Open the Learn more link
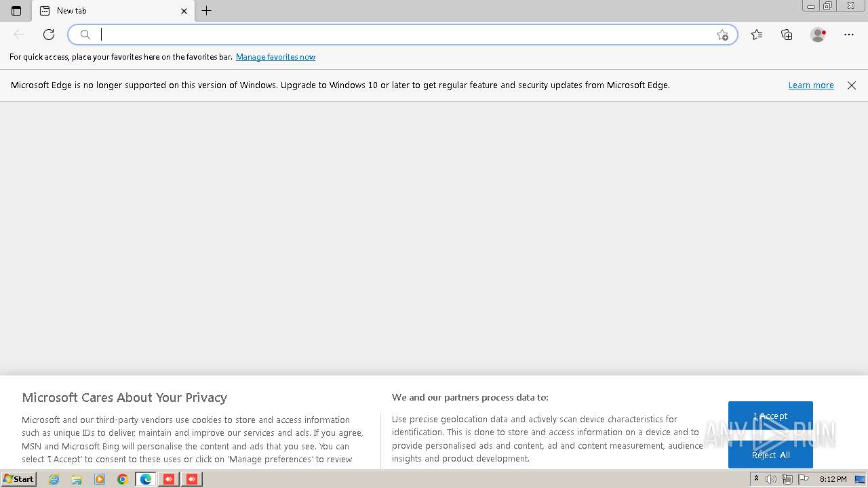Viewport: 868px width, 488px height. click(811, 85)
